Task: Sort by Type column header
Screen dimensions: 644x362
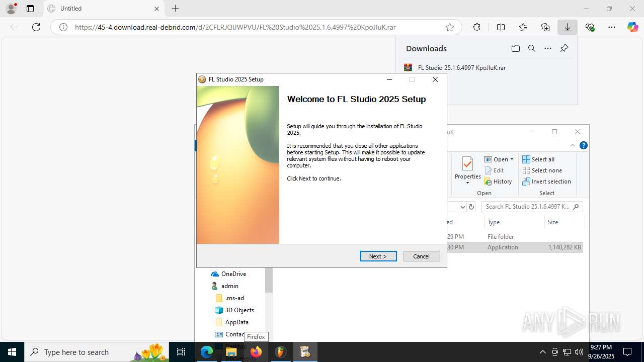Action: click(514, 222)
